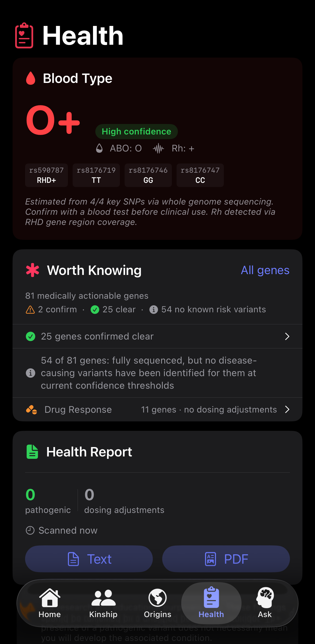Image resolution: width=315 pixels, height=644 pixels.
Task: Tap the rs590787 RHD+ variant chip
Action: [46, 175]
